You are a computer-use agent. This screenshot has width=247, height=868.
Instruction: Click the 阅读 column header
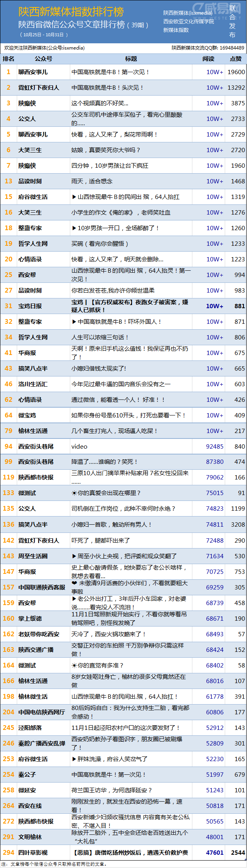tap(208, 59)
